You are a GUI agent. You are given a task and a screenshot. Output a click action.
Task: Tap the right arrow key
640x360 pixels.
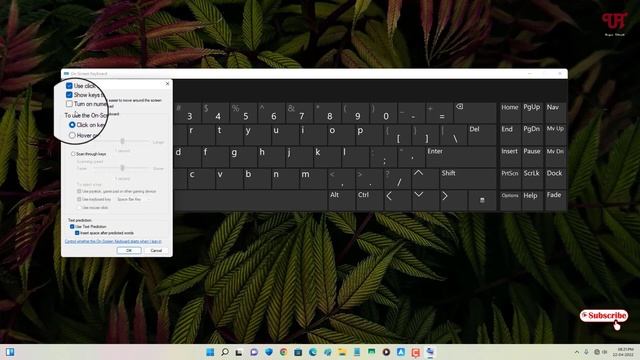453,200
